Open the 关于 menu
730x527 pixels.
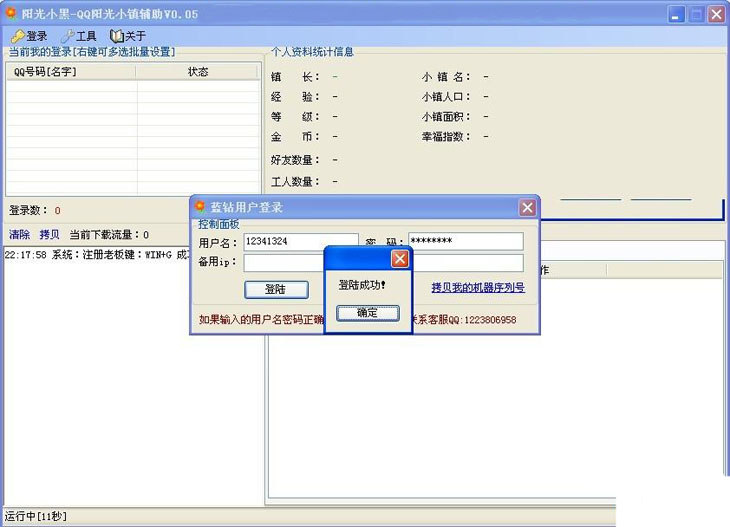pyautogui.click(x=128, y=36)
